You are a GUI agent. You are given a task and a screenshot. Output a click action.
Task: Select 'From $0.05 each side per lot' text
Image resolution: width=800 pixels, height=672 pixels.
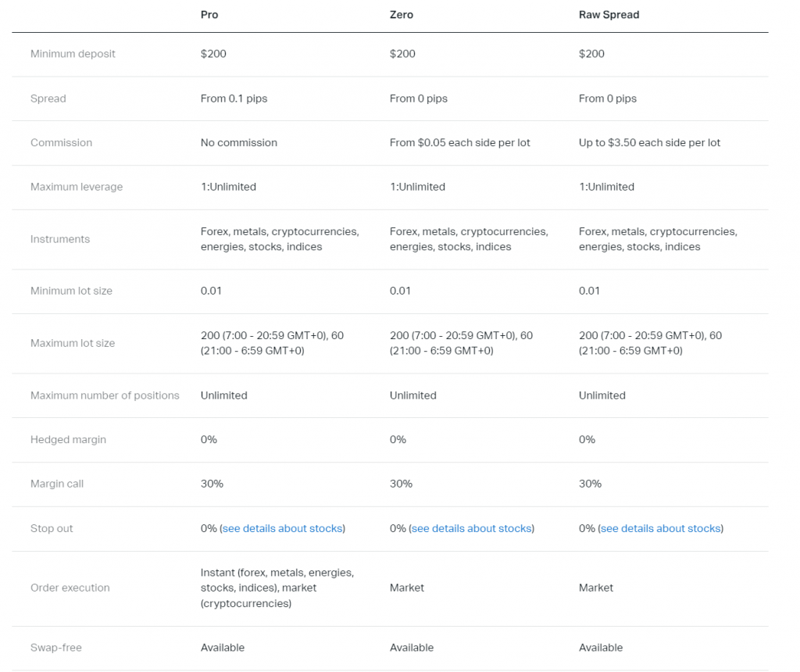[x=460, y=143]
